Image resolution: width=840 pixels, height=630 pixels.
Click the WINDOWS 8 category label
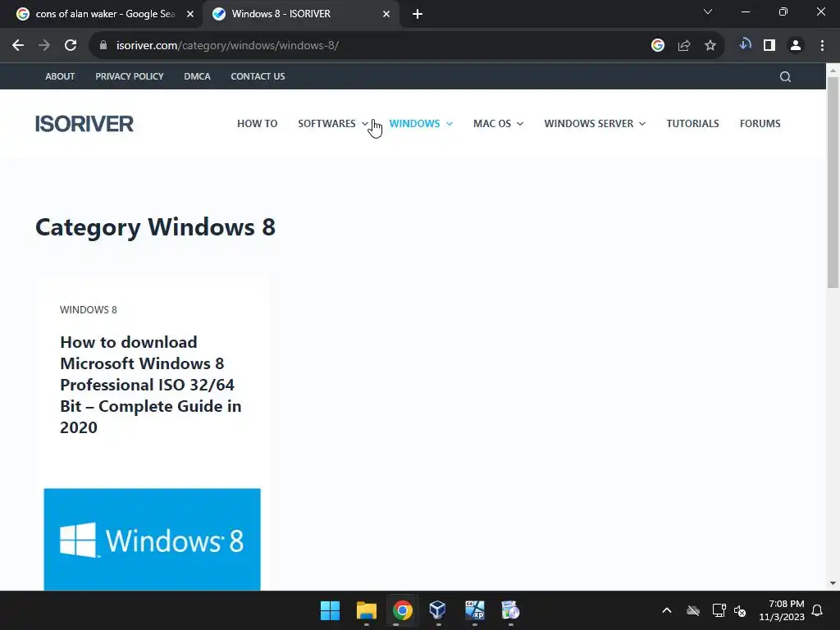[89, 309]
